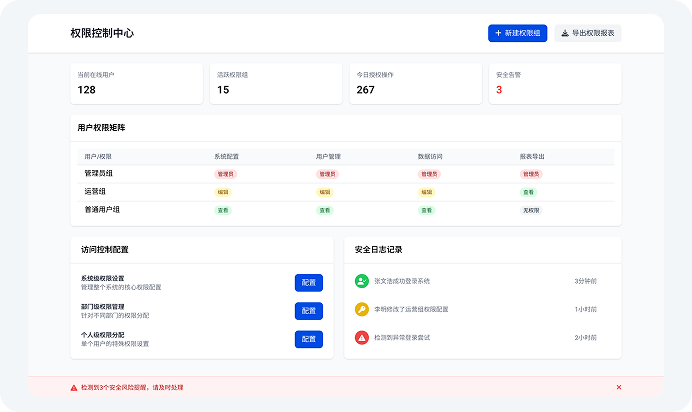Select the 运营组 row label
This screenshot has height=412, width=692.
(x=95, y=191)
